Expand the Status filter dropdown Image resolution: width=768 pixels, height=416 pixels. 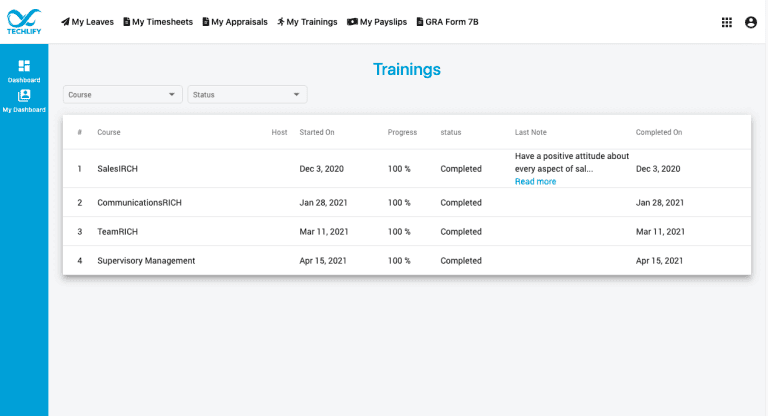point(247,95)
